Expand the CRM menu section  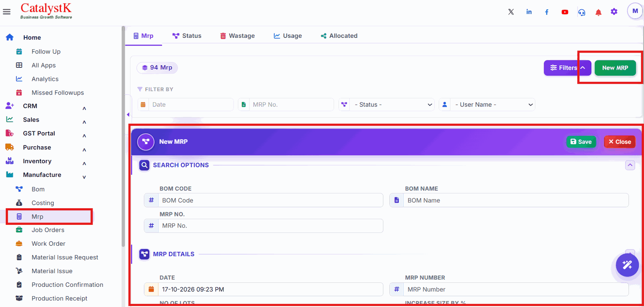pos(84,108)
